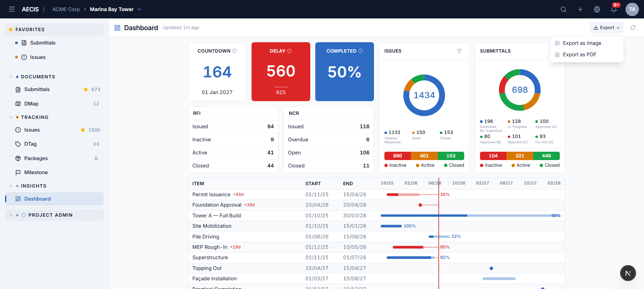Click the dashboard refresh icon
Image resolution: width=644 pixels, height=289 pixels.
click(x=633, y=27)
